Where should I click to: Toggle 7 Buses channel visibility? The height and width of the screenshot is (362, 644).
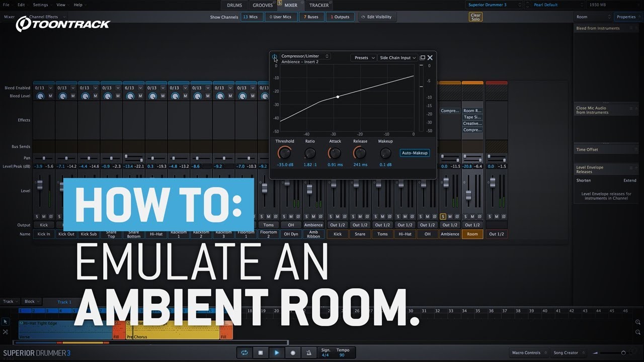[x=311, y=17]
